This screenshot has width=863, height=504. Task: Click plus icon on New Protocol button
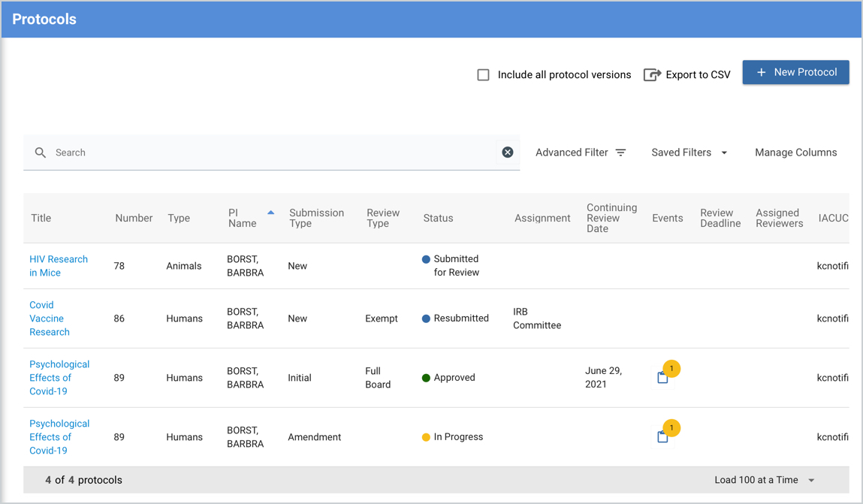761,72
